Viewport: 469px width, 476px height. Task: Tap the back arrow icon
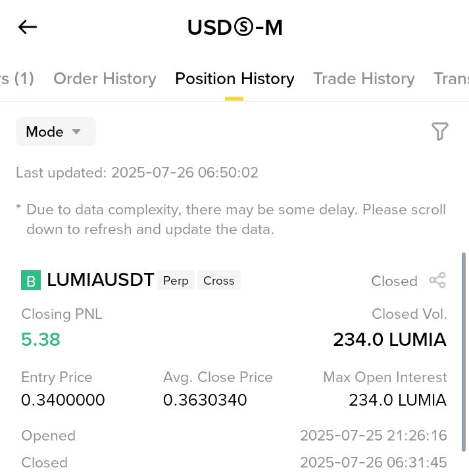[28, 27]
